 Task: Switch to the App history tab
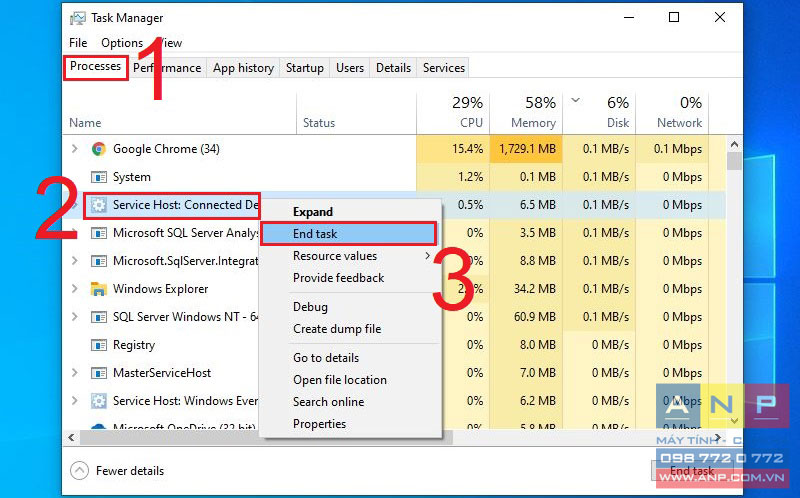tap(243, 68)
